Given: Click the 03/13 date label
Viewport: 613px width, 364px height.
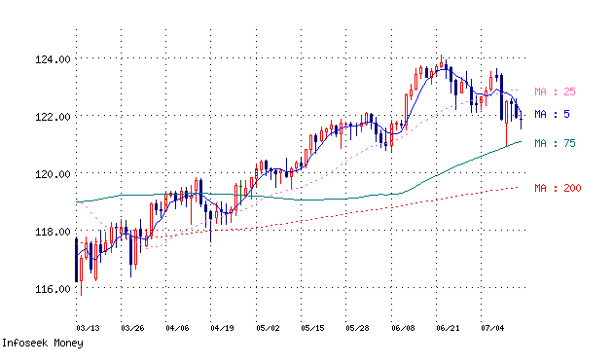Looking at the screenshot, I should [88, 328].
